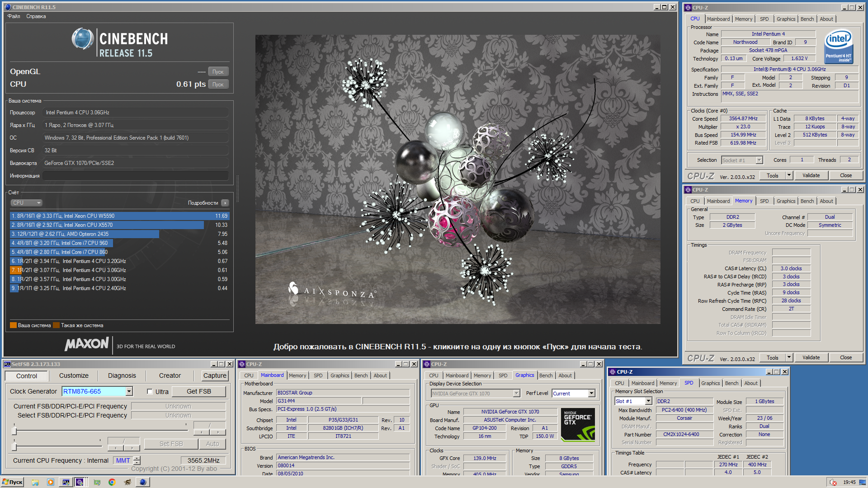Open the Clock Generator RTM876-665 dropdown
The image size is (868, 488).
point(129,391)
